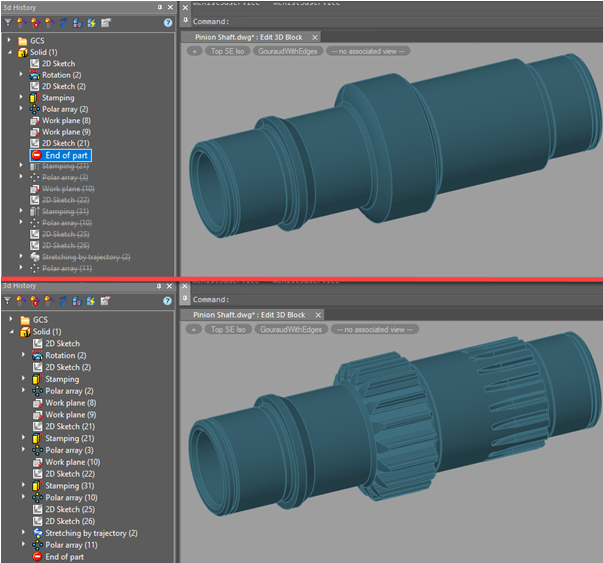
Task: Click the blue refresh arrows icon in lower 3d History toolbar
Action: point(64,303)
